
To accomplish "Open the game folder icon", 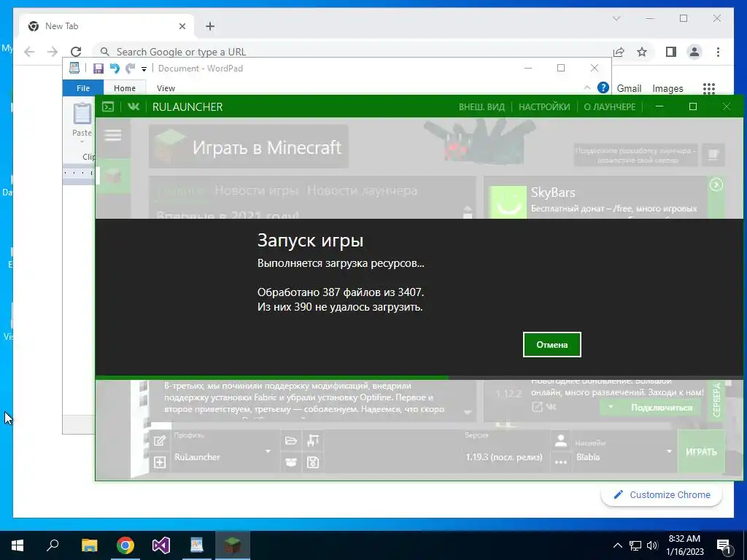I will (290, 440).
